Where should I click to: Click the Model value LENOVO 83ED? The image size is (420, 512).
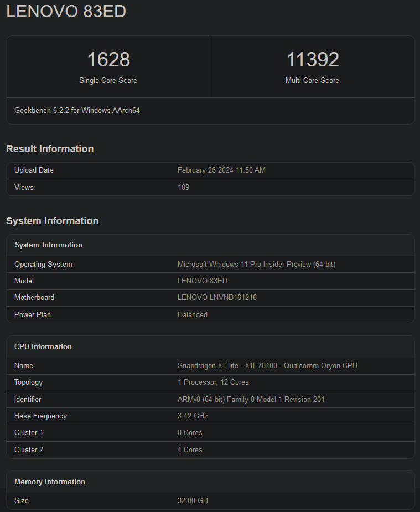click(202, 281)
